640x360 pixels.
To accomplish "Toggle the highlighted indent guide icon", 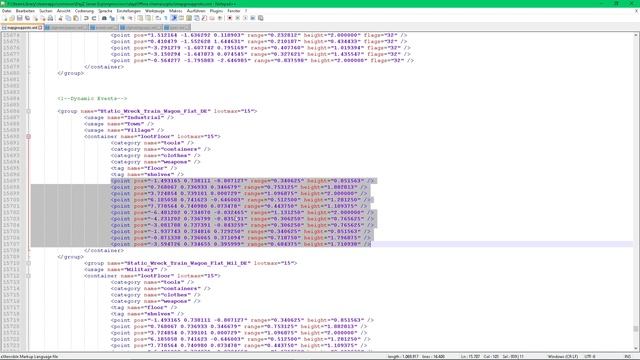I will [173, 18].
